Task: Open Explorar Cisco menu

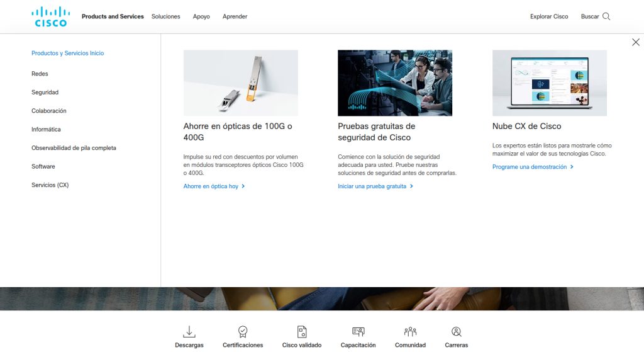Action: tap(549, 16)
